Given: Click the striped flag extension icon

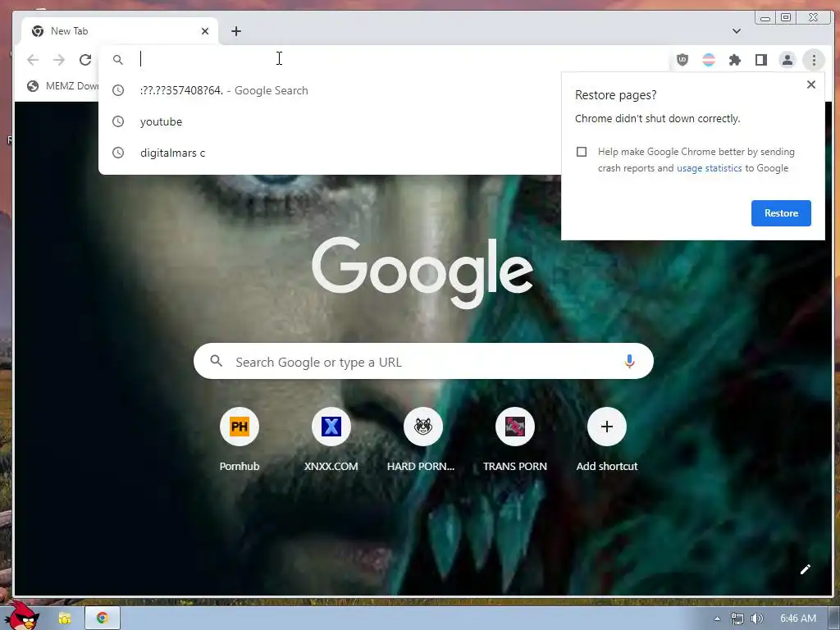Looking at the screenshot, I should 708,60.
